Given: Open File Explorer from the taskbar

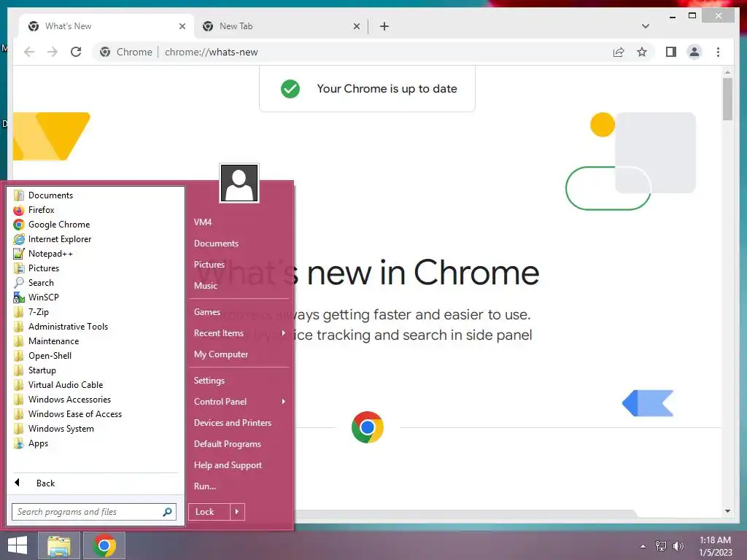Looking at the screenshot, I should (x=58, y=545).
